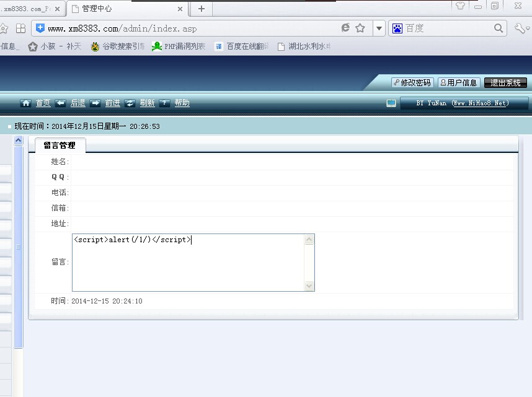Open 湖北水利水电 bookmark
Viewport: 532px width, 397px height.
point(304,46)
